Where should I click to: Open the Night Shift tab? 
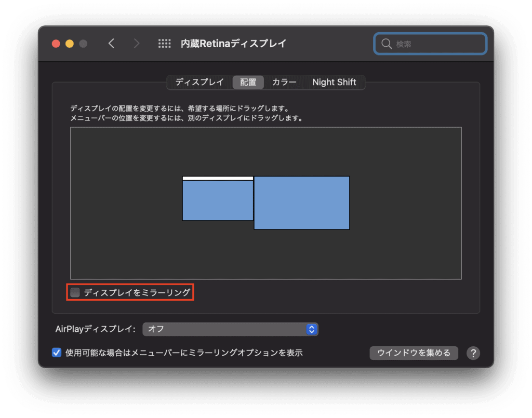334,82
